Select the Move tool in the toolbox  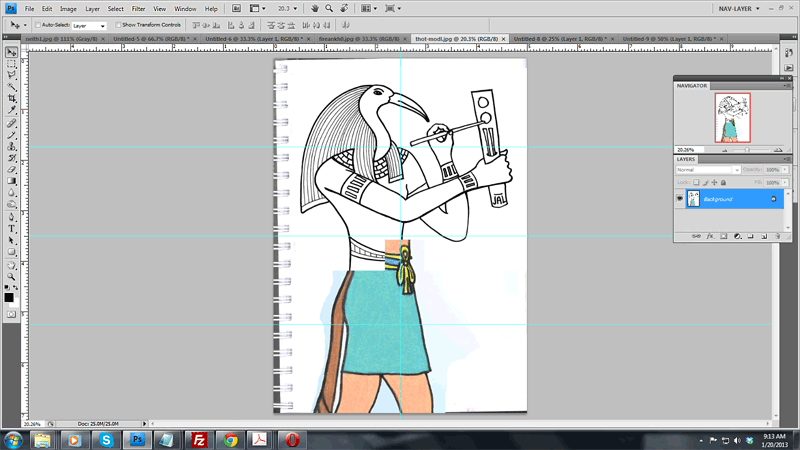(x=12, y=52)
